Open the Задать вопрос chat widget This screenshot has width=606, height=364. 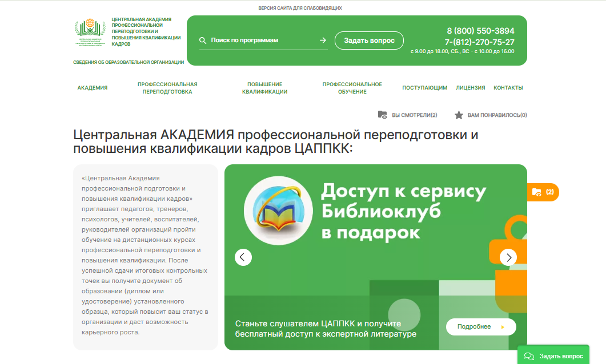coord(553,355)
